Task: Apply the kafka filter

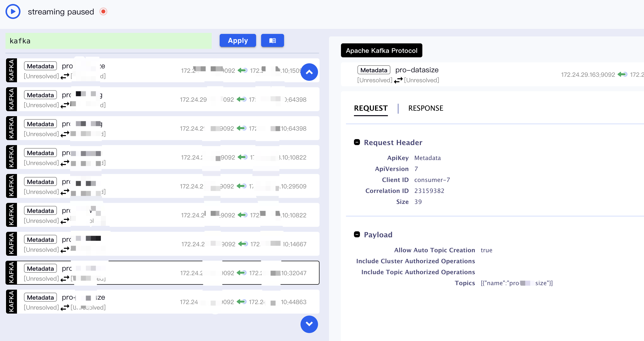Action: tap(237, 40)
